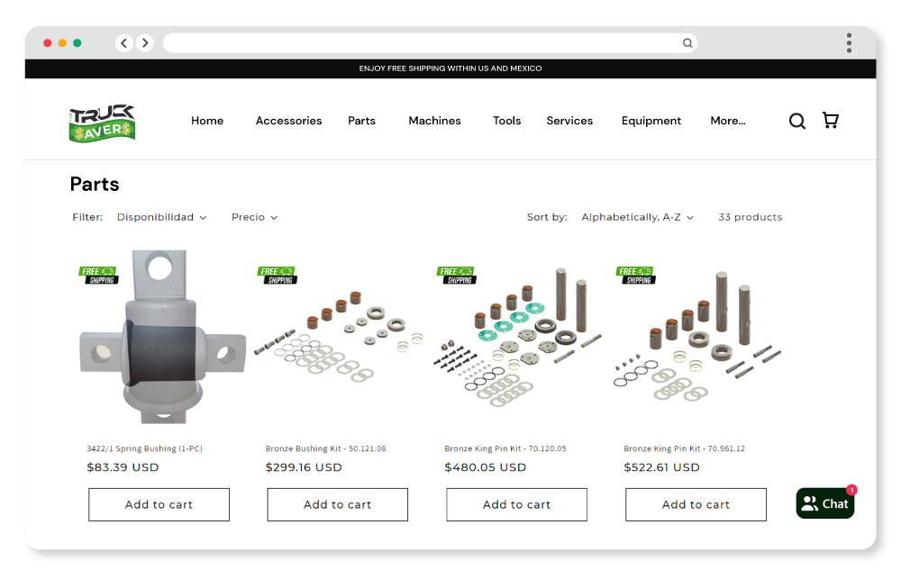Click the browser forward arrow
The width and height of the screenshot is (901, 588).
pyautogui.click(x=145, y=43)
